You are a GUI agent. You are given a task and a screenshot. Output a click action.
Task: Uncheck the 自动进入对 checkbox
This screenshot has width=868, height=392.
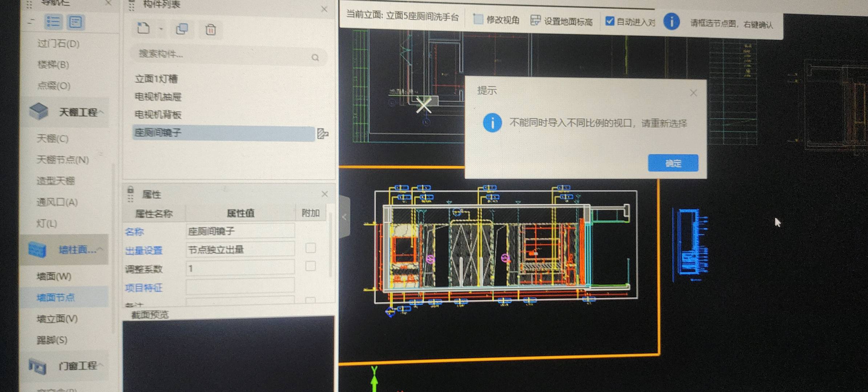610,21
